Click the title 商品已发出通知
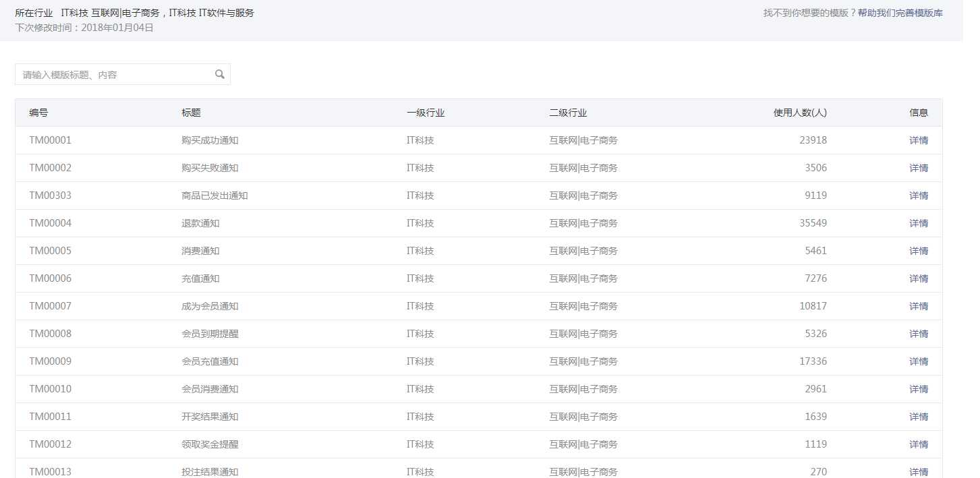 click(x=214, y=196)
